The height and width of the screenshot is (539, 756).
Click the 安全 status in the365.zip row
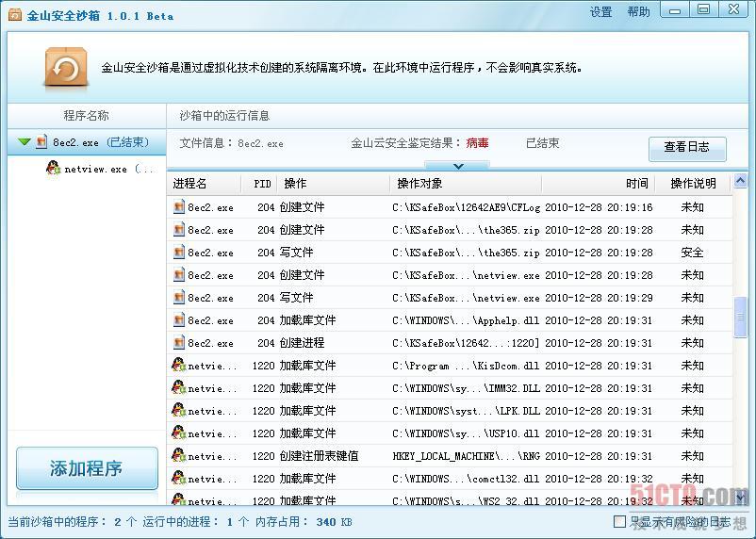tap(692, 253)
